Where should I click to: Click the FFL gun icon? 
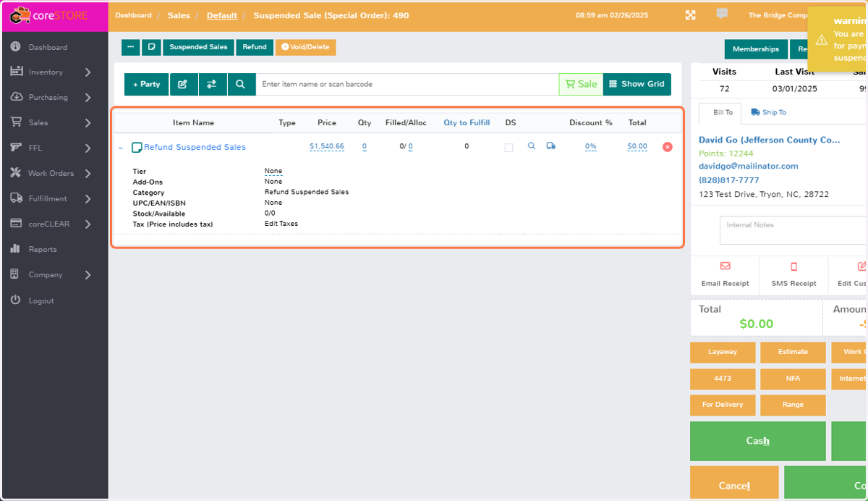click(15, 148)
